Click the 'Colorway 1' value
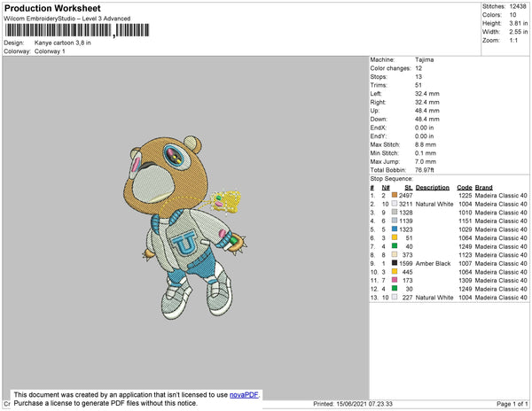532x411 pixels. (50, 51)
